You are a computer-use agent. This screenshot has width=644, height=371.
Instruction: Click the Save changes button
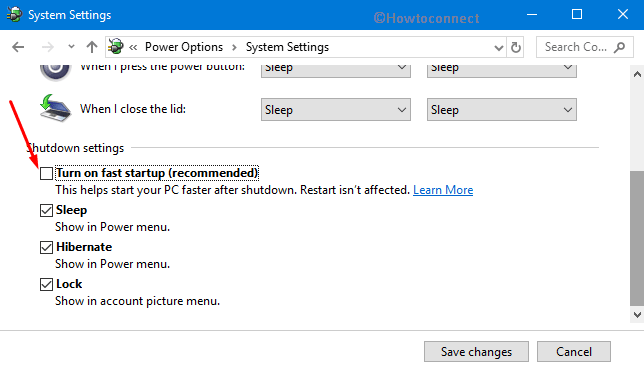pyautogui.click(x=476, y=352)
